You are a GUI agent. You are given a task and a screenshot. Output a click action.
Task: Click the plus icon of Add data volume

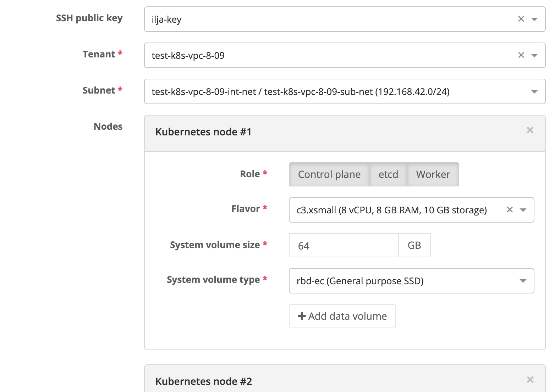(302, 316)
